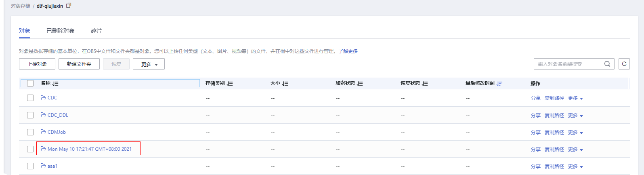Expand 更多 actions for CDC row
Viewport: 644px width, 175px height.
coord(575,98)
